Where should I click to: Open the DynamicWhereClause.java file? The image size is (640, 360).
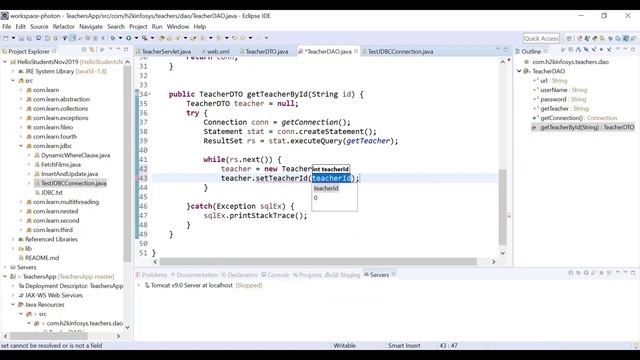pos(76,156)
